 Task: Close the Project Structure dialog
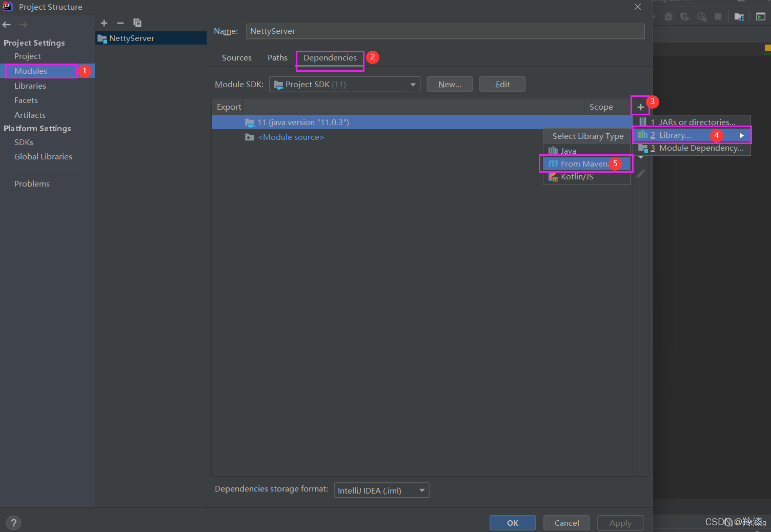638,7
